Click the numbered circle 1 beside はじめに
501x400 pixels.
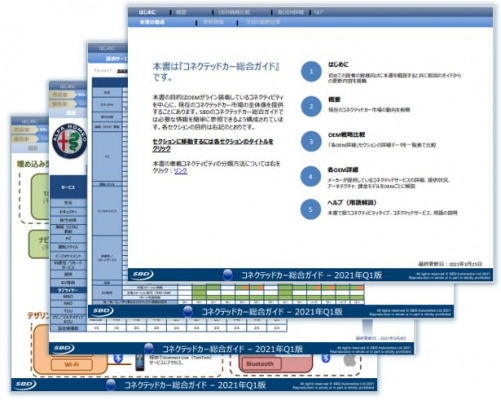(311, 71)
